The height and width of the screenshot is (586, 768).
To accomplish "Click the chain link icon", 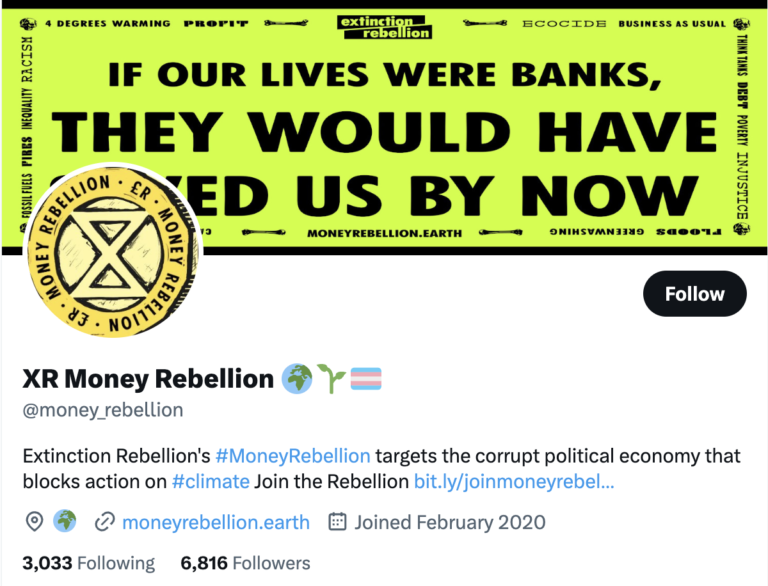I will click(x=104, y=522).
